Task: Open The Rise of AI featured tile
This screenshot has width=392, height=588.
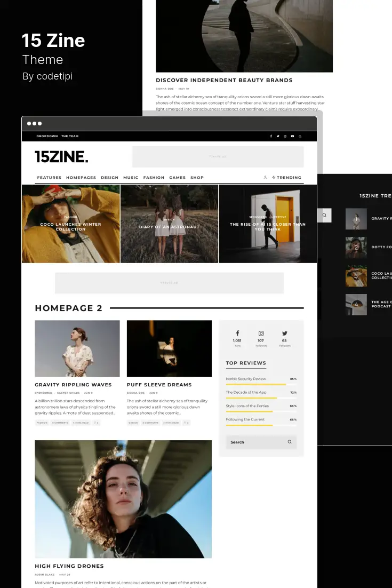Action: pos(268,224)
